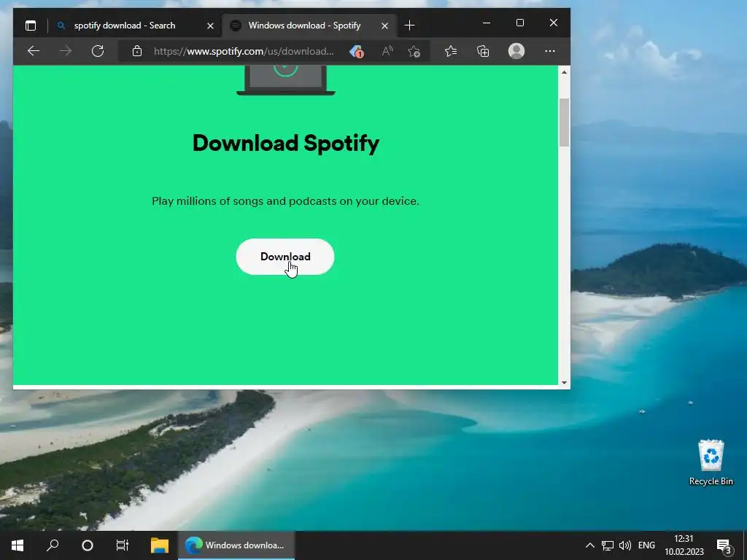Viewport: 747px width, 560px height.
Task: Click the forward navigation arrow
Action: click(x=66, y=51)
